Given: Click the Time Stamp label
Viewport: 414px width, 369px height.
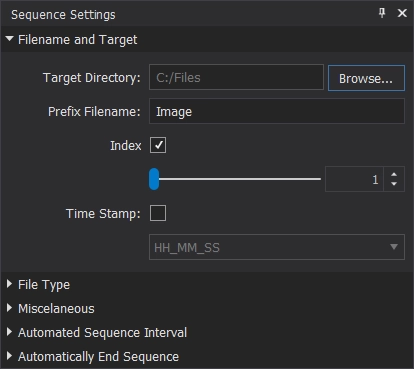Looking at the screenshot, I should click(103, 214).
